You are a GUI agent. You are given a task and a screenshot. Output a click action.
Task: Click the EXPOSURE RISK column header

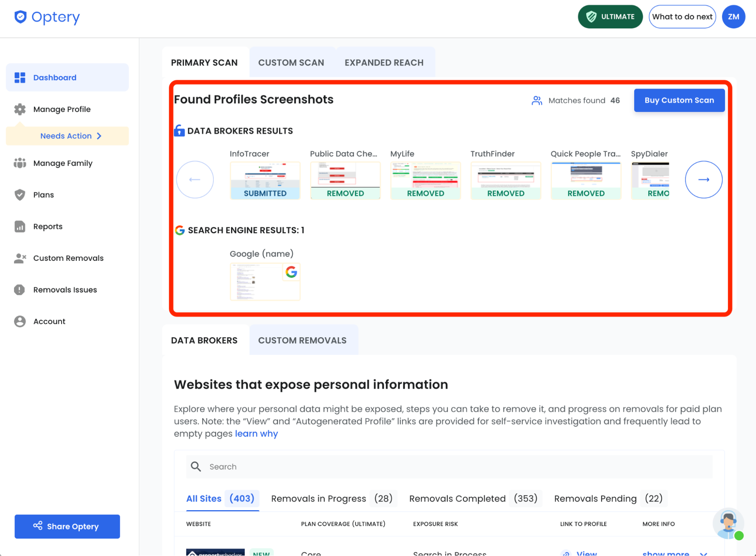(x=435, y=524)
